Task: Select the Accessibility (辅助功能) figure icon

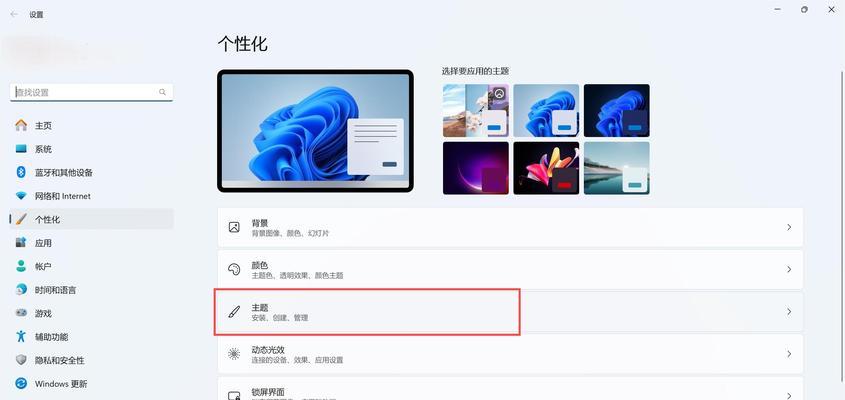Action: pyautogui.click(x=21, y=336)
